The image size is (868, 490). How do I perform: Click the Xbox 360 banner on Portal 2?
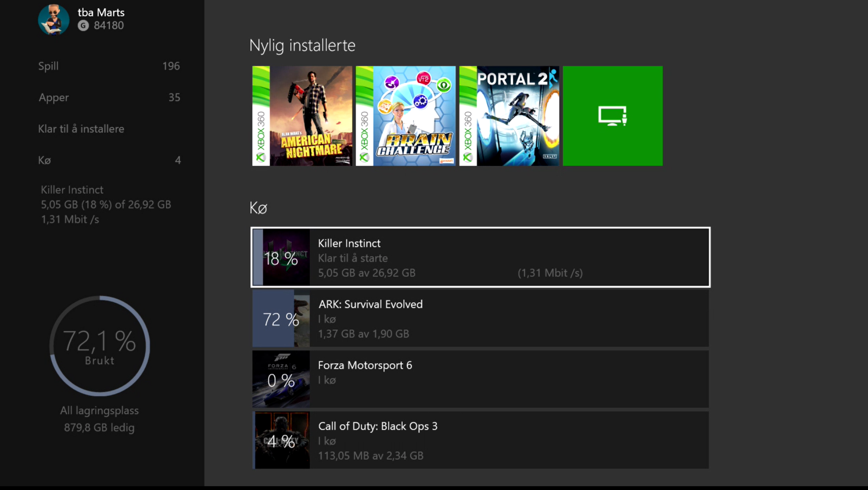[468, 116]
